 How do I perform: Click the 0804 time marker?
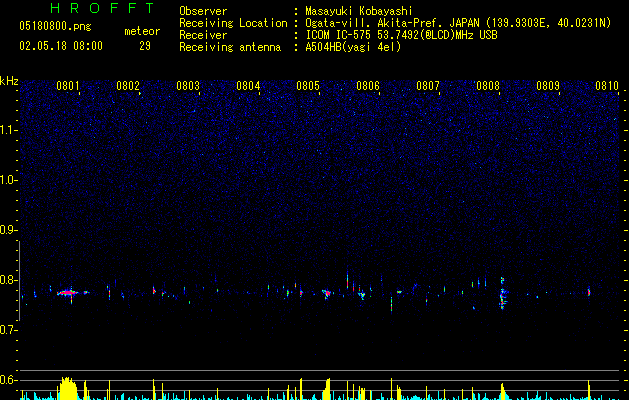coord(248,86)
